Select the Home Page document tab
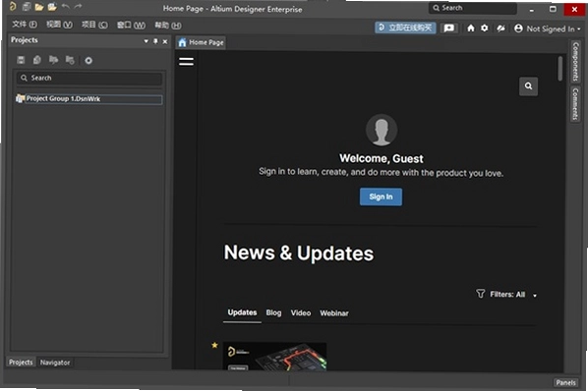Screen dimensions: 588x391 click(x=201, y=42)
